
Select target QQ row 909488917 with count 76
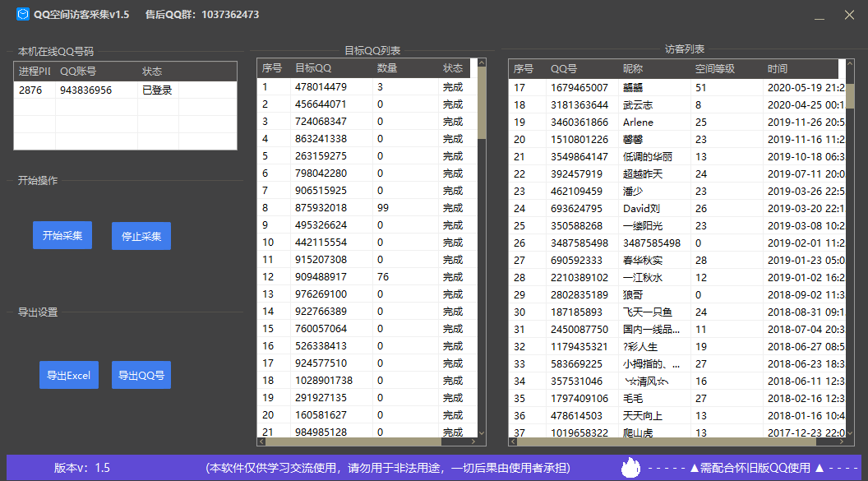321,277
